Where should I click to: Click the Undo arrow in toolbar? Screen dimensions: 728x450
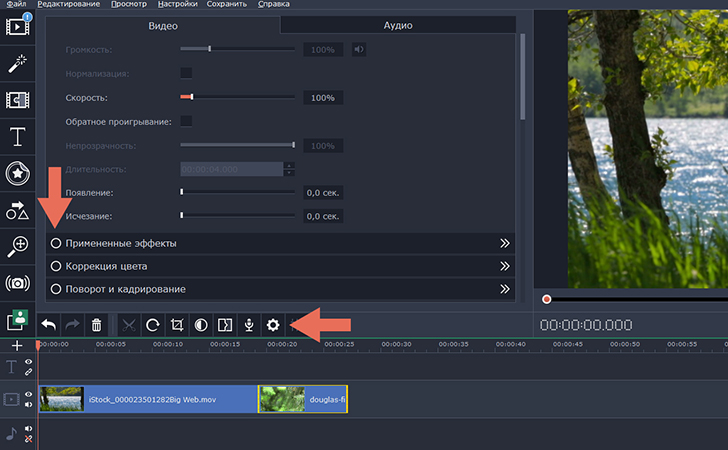tap(48, 324)
